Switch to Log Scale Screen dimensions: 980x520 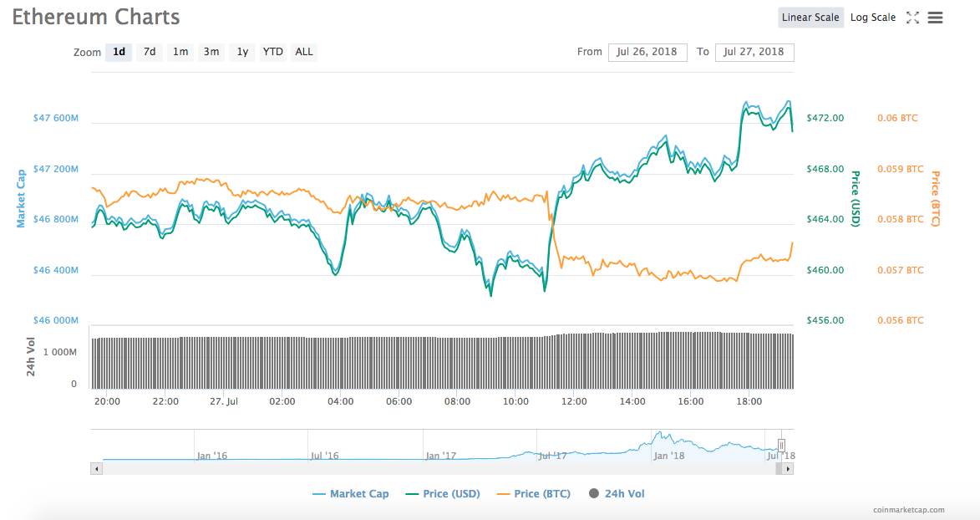click(873, 18)
